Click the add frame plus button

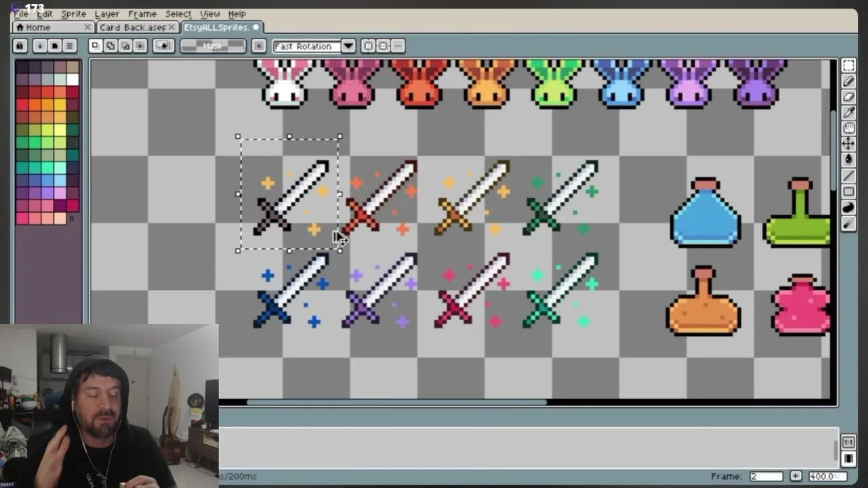(795, 476)
